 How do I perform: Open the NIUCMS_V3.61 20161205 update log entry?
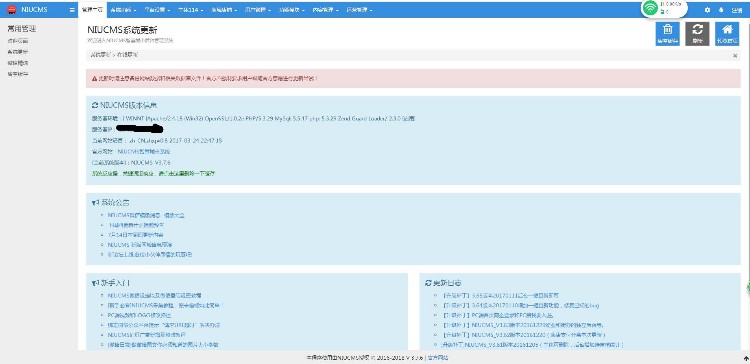(x=533, y=344)
